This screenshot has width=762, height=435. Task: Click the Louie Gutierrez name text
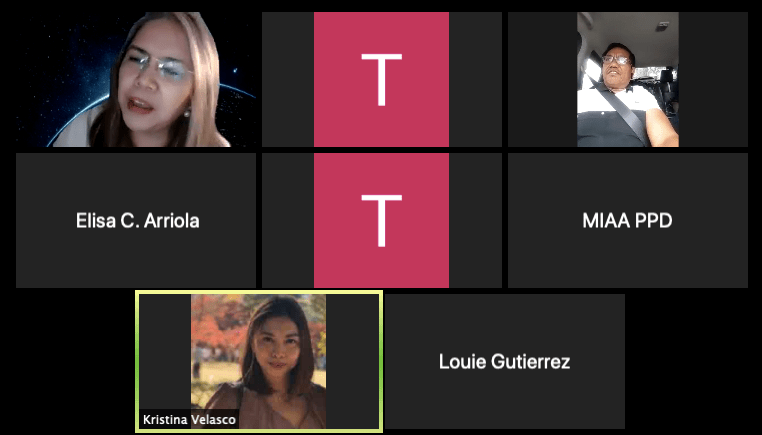coord(504,362)
